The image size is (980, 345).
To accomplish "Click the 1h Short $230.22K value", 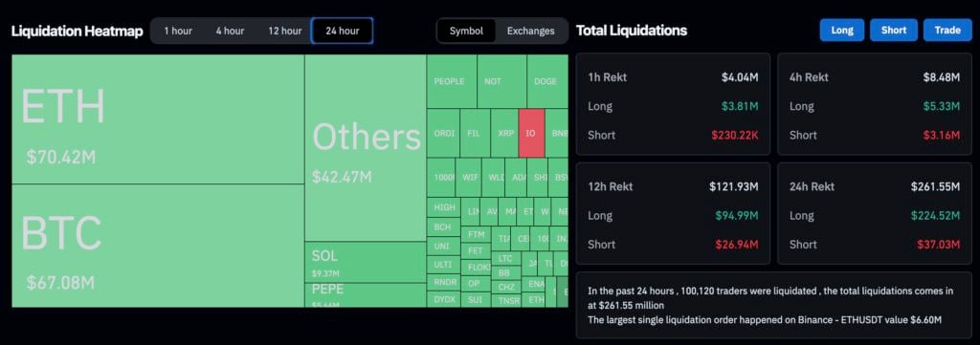I will (734, 135).
